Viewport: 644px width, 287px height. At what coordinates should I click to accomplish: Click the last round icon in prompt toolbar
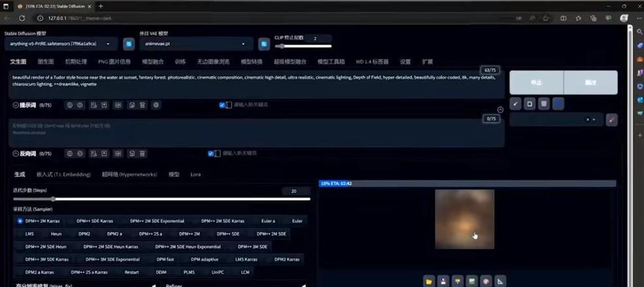[x=156, y=105]
